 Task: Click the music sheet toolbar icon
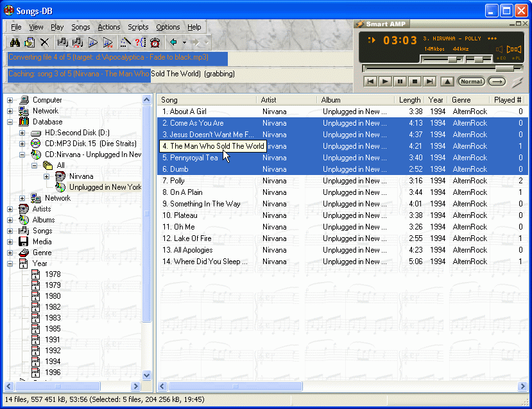tap(62, 42)
